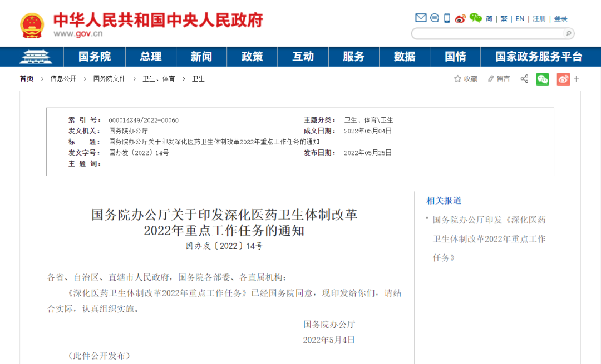Image resolution: width=601 pixels, height=364 pixels.
Task: Click the comment bubble icon in the header
Action: coord(435,18)
